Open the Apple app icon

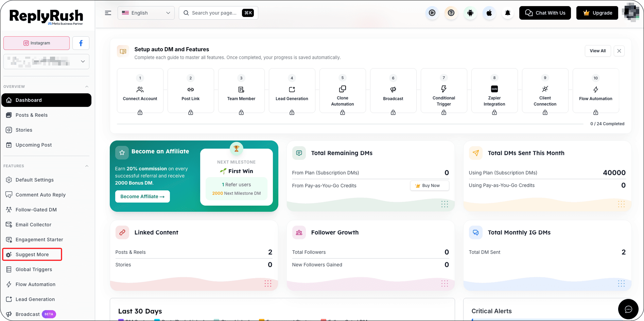489,13
